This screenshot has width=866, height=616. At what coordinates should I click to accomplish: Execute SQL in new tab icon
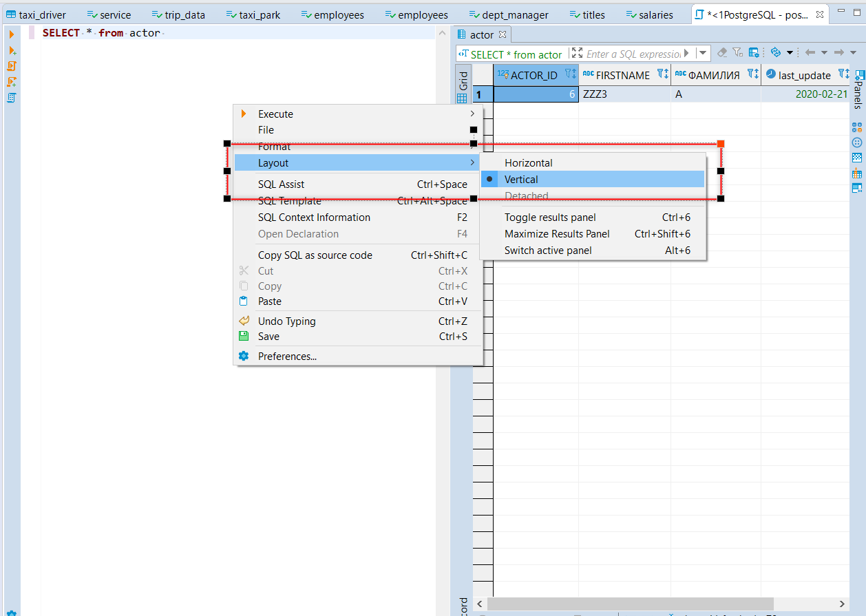point(12,50)
